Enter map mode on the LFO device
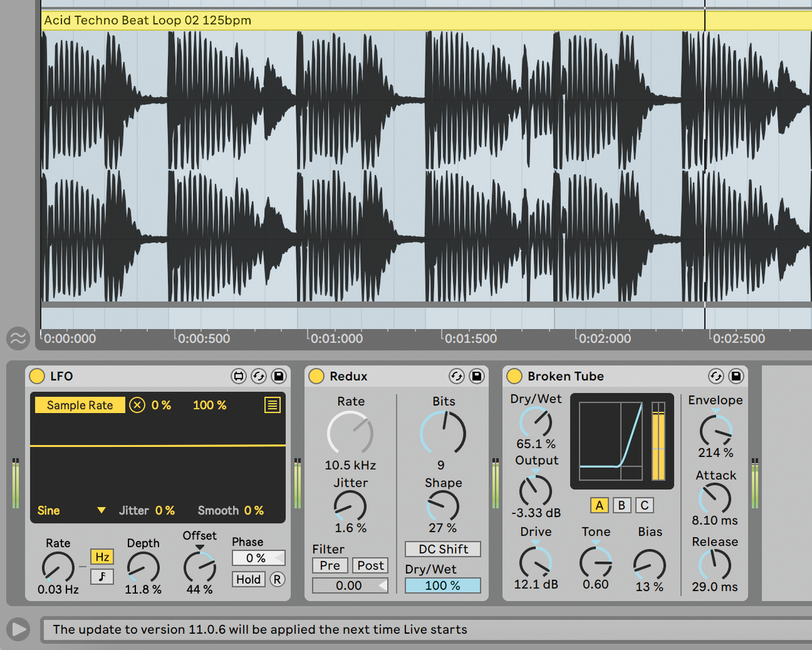The height and width of the screenshot is (650, 812). pos(238,376)
